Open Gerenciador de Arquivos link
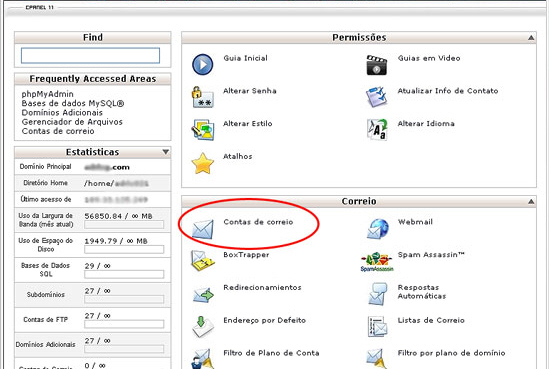This screenshot has height=369, width=549. 72,122
